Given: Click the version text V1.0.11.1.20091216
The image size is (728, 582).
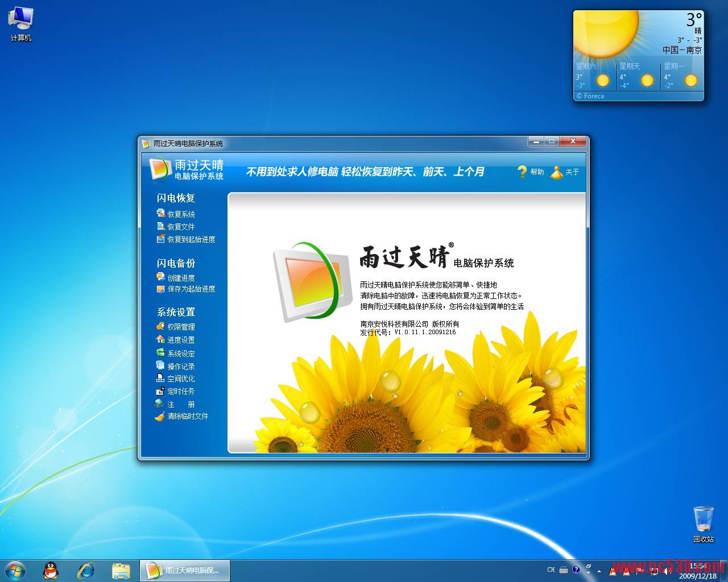Looking at the screenshot, I should point(425,332).
